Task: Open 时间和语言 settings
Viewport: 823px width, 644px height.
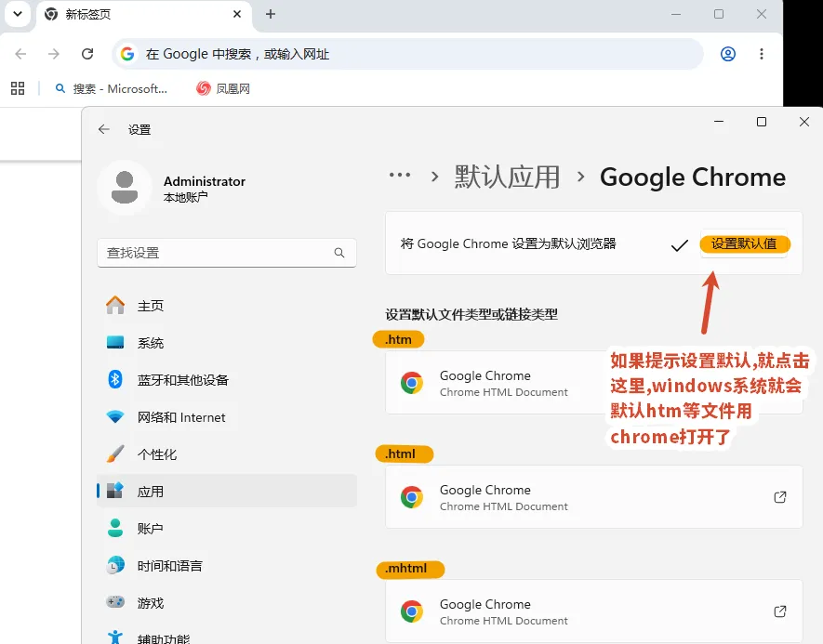Action: [x=227, y=565]
